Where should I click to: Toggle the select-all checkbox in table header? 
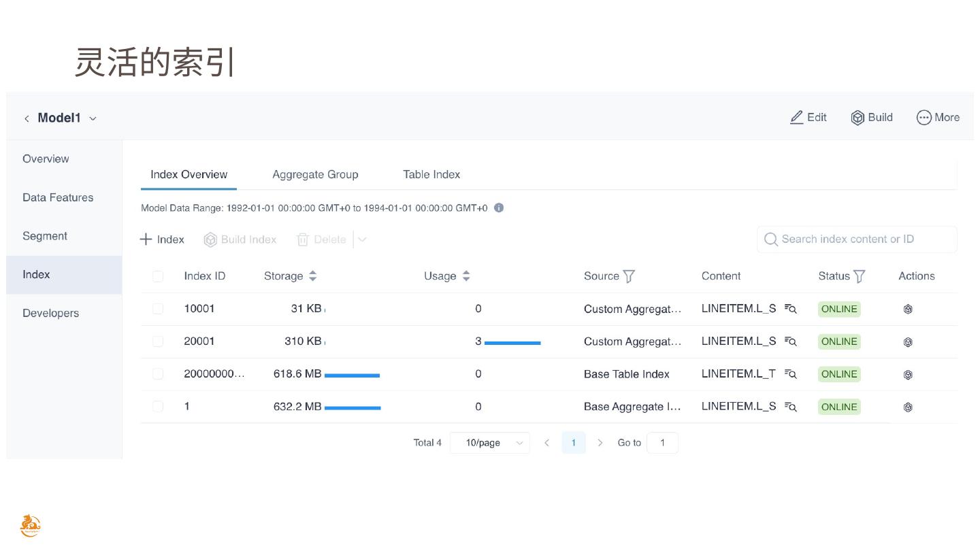pyautogui.click(x=158, y=276)
